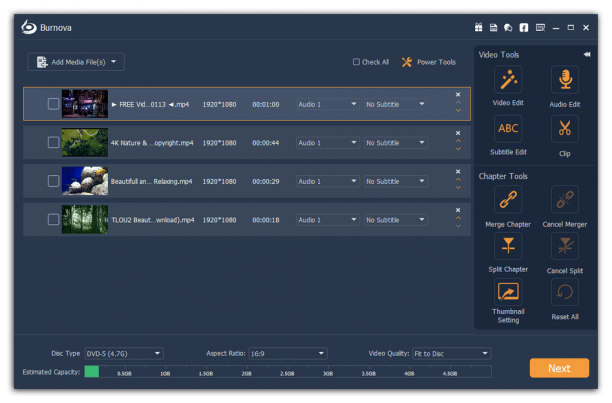Move the Beautiful an... Relaxing file down
The height and width of the screenshot is (403, 612).
pos(458,187)
